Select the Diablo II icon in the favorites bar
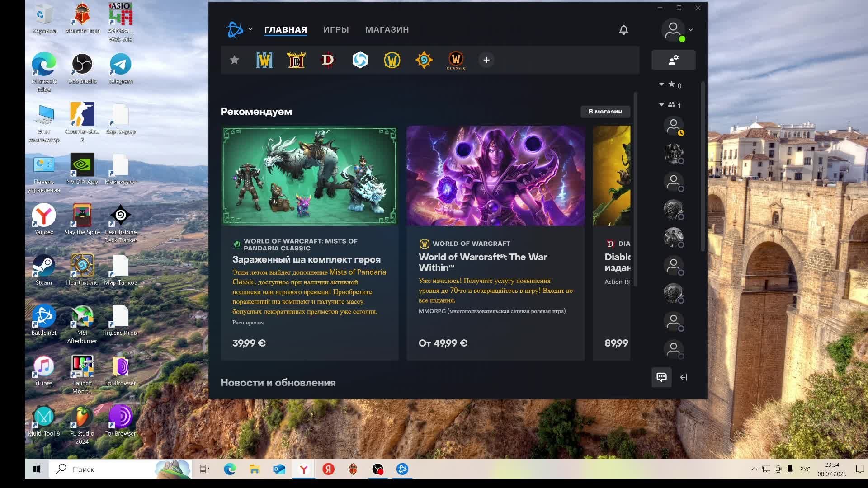Viewport: 868px width, 488px height. (x=297, y=60)
